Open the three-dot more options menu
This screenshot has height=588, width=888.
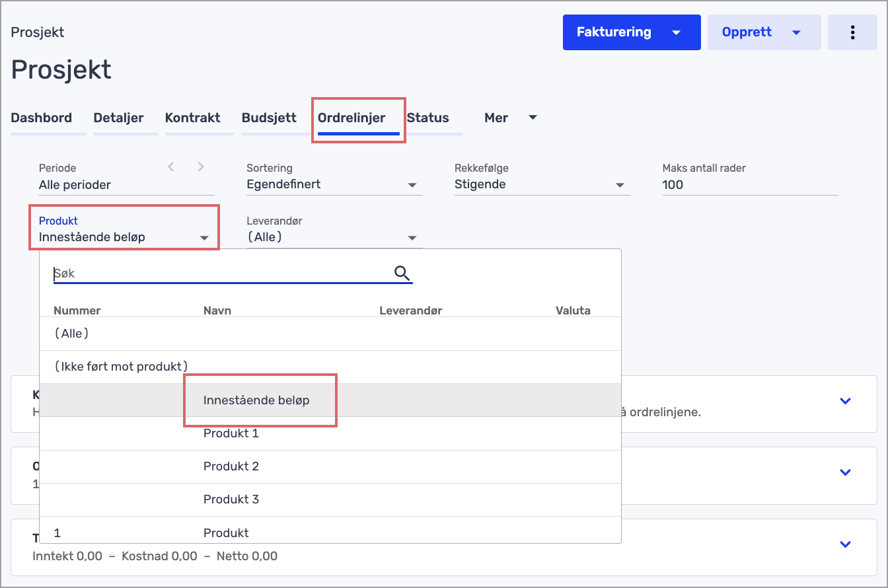point(852,32)
